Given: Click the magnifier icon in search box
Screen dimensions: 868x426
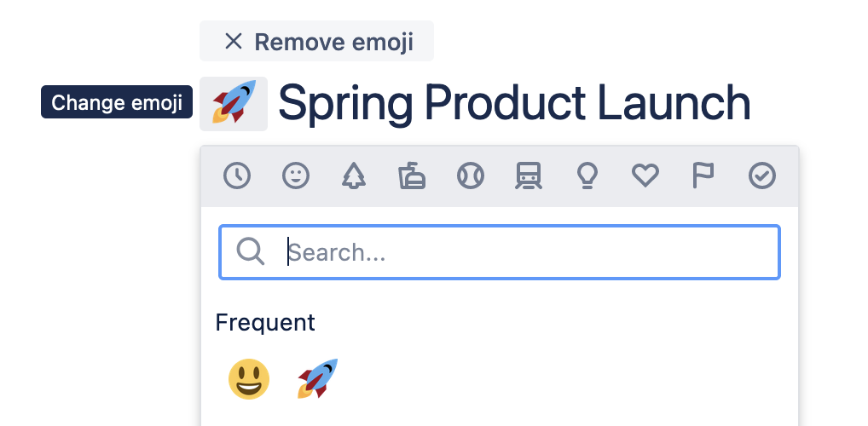Looking at the screenshot, I should coord(251,251).
